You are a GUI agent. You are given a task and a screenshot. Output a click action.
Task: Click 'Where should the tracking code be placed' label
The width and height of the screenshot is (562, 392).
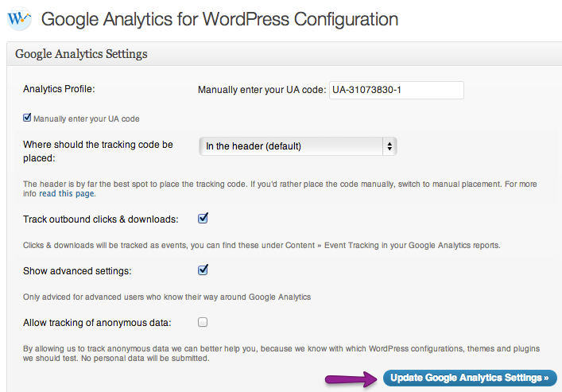click(x=99, y=151)
